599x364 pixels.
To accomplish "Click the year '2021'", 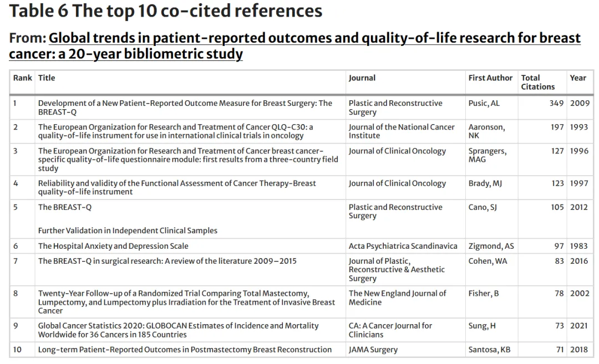I will [x=578, y=326].
